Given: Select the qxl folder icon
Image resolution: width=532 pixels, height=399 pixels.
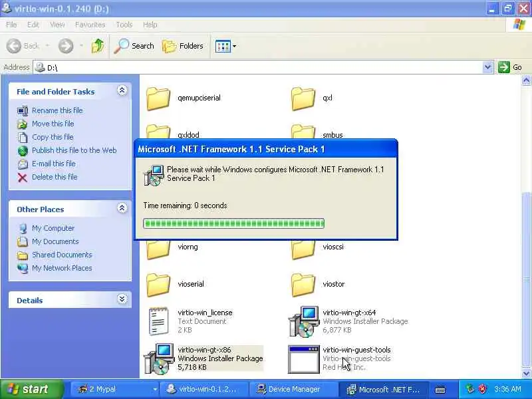Looking at the screenshot, I should click(x=303, y=98).
